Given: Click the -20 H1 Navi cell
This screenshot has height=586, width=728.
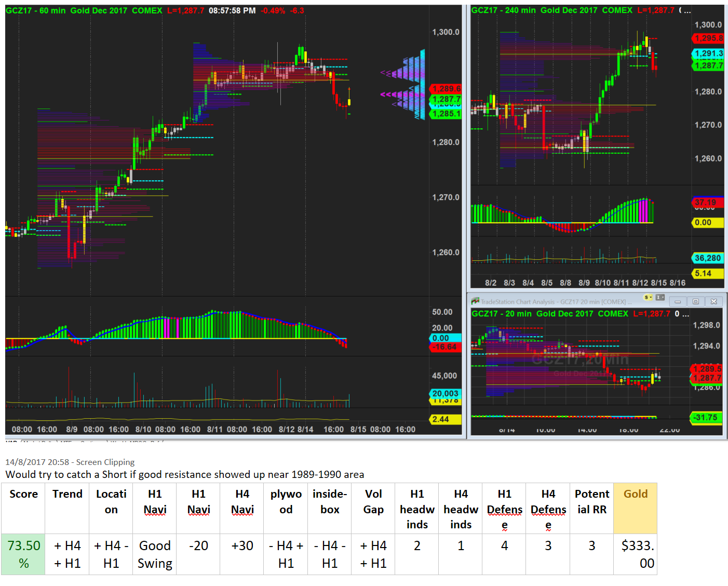Looking at the screenshot, I should (198, 554).
